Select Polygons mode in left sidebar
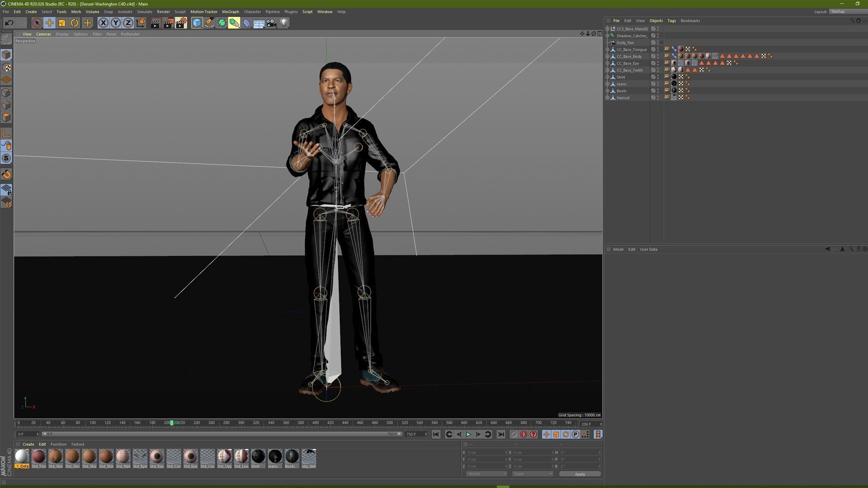The height and width of the screenshot is (488, 868). 6,117
